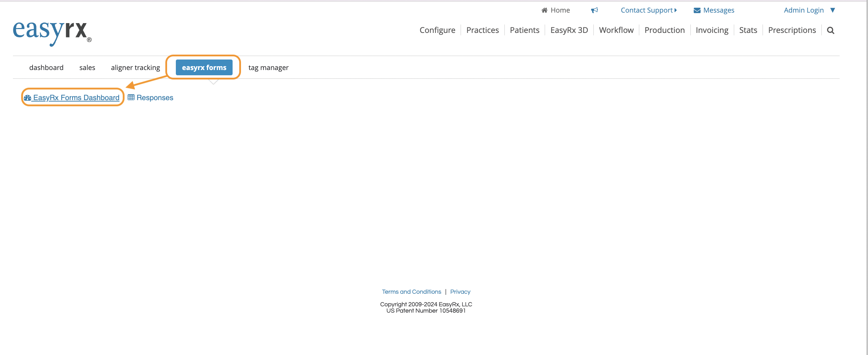868x355 pixels.
Task: Switch to the sales tab
Action: (x=87, y=68)
